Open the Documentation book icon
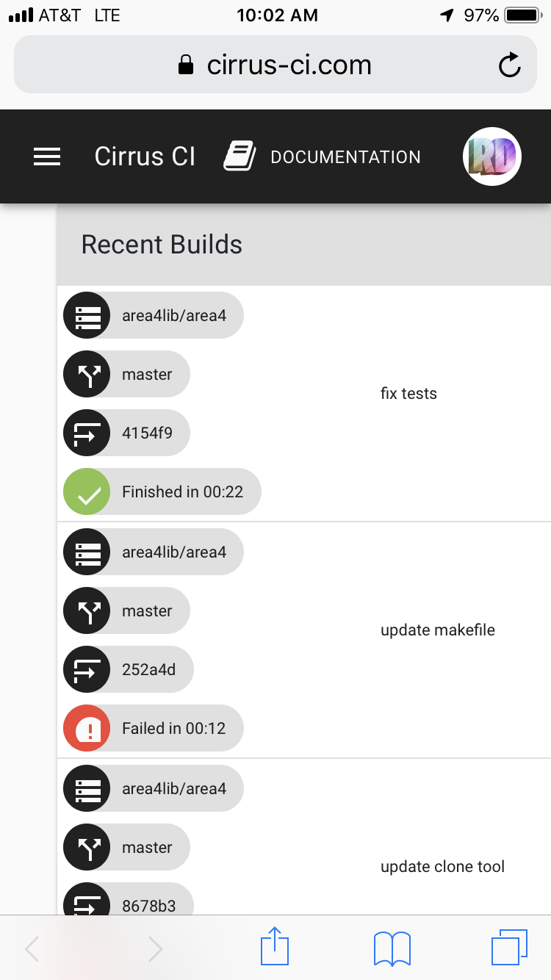Image resolution: width=551 pixels, height=980 pixels. [x=238, y=155]
